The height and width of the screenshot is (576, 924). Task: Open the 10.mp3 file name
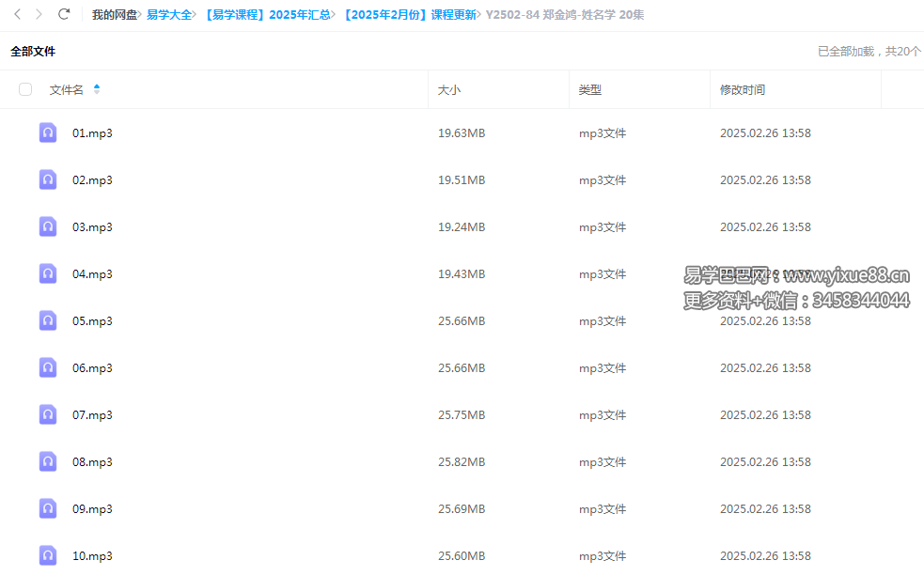[x=92, y=556]
